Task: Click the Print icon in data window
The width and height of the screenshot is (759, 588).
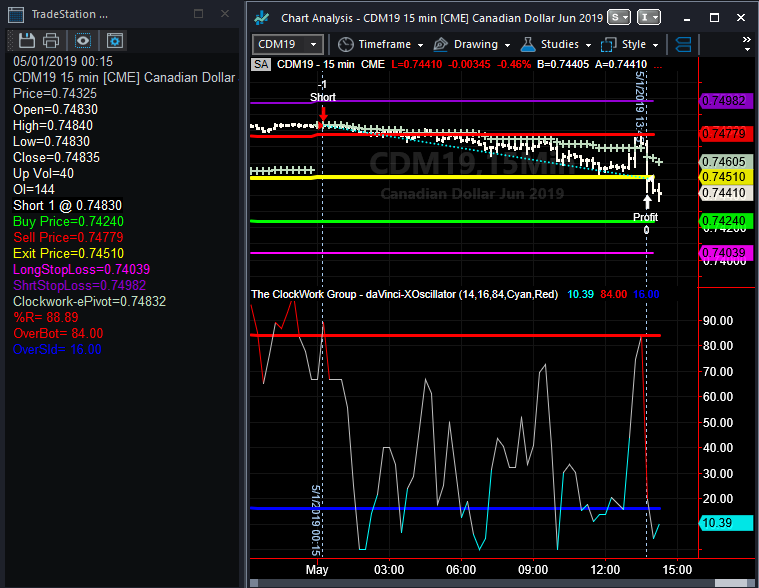Action: pos(51,41)
